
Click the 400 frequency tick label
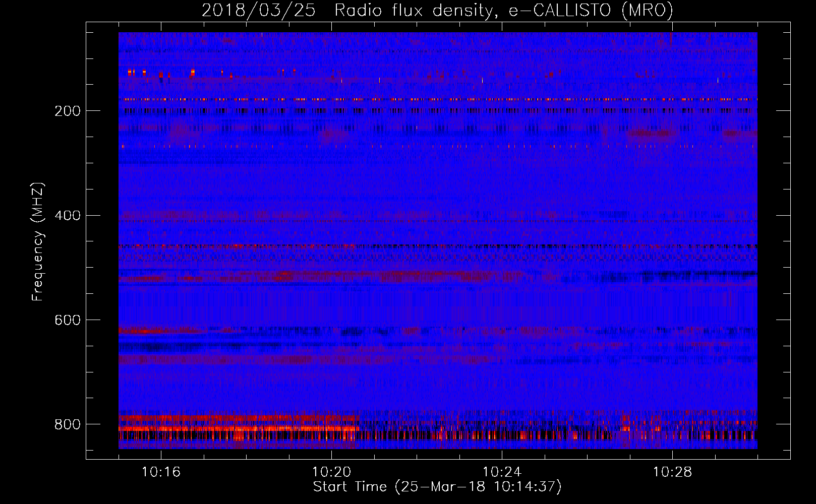pos(68,216)
